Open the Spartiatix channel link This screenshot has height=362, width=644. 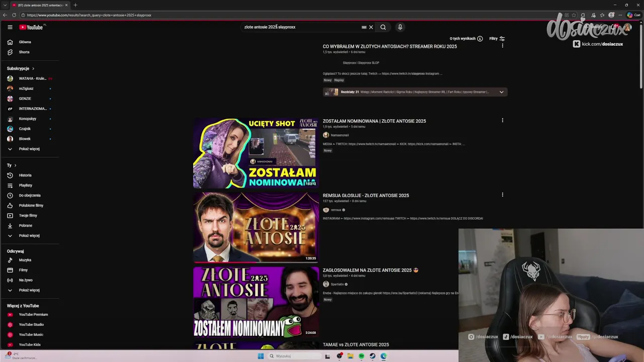pos(337,285)
